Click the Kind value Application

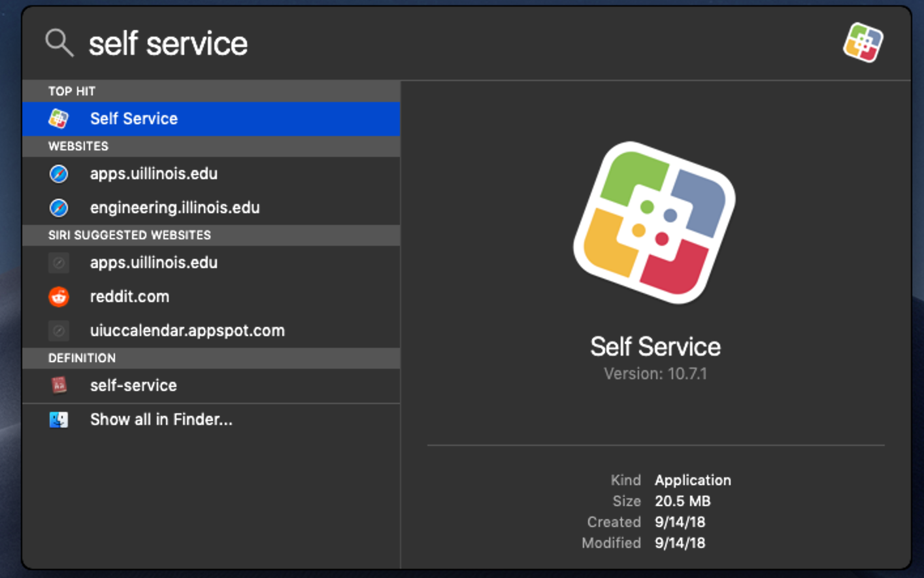pos(693,481)
